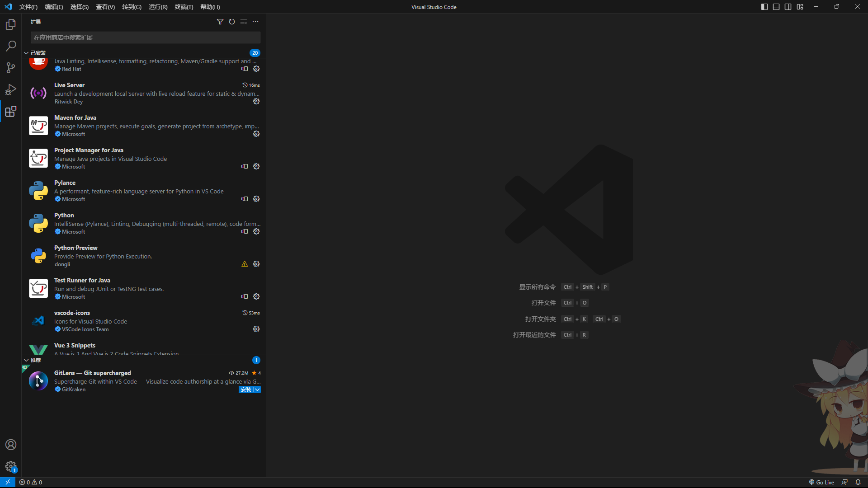Open Run and Debug view

(11, 89)
